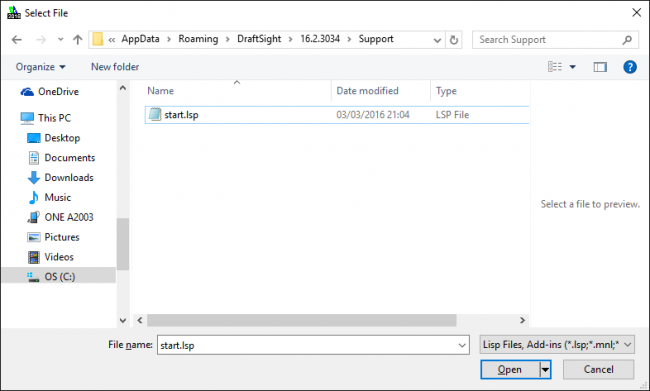
Task: Expand the Open button split arrow
Action: [x=545, y=369]
